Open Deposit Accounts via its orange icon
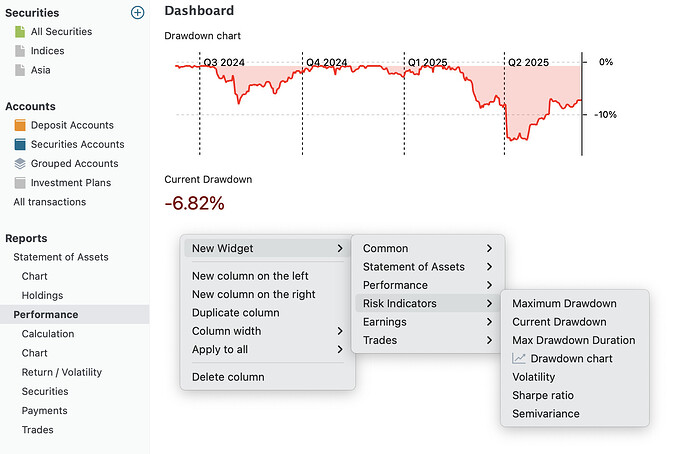 click(20, 125)
